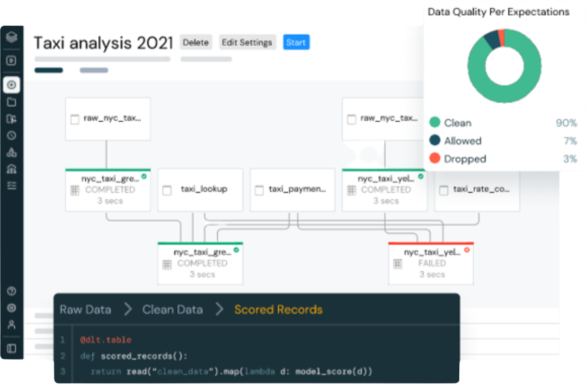This screenshot has width=588, height=384.
Task: Click the gray inactive tab bar under title
Action: [x=94, y=70]
